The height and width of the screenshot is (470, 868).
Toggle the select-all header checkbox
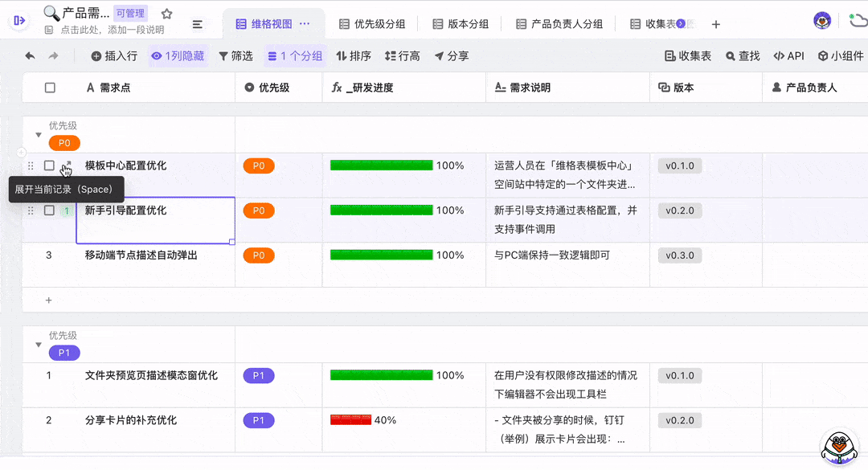50,88
